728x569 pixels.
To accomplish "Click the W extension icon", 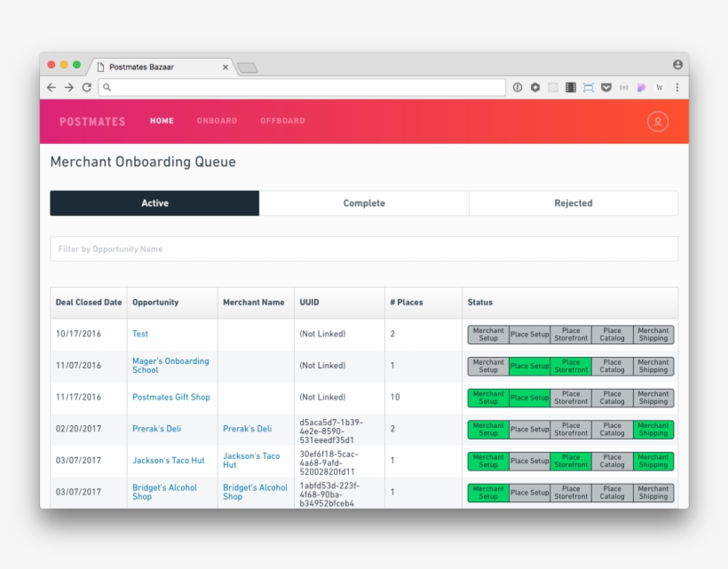I will tap(660, 88).
